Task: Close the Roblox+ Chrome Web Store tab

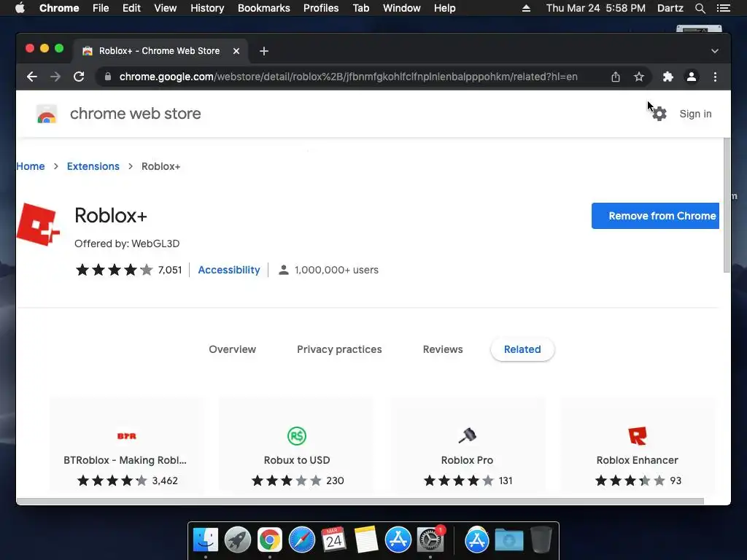Action: 236,51
